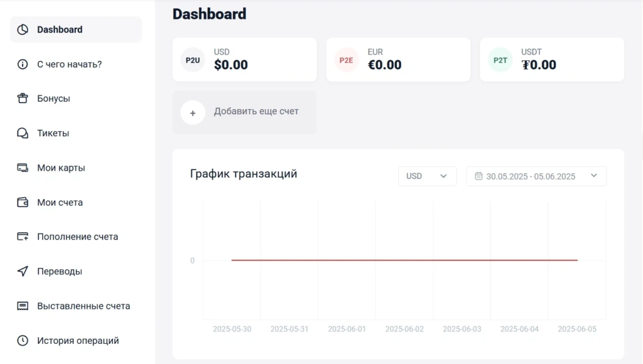Open the P2T USDT account card
The height and width of the screenshot is (364, 643).
tap(552, 60)
